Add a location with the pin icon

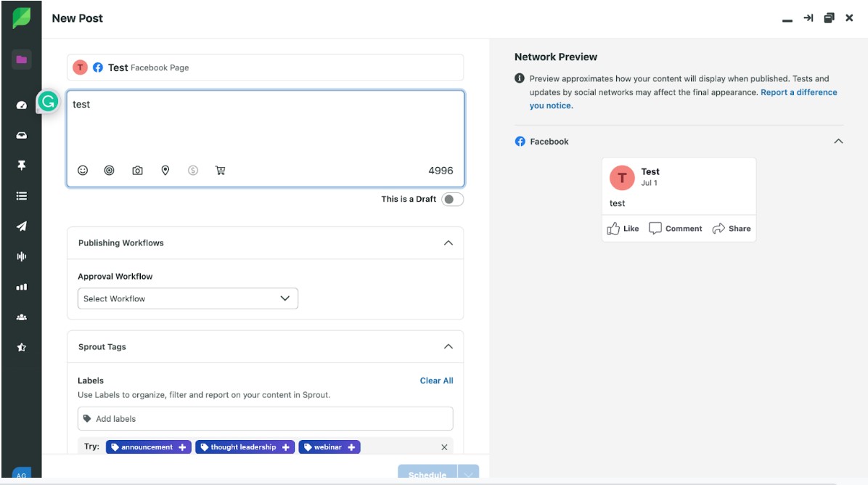click(165, 170)
